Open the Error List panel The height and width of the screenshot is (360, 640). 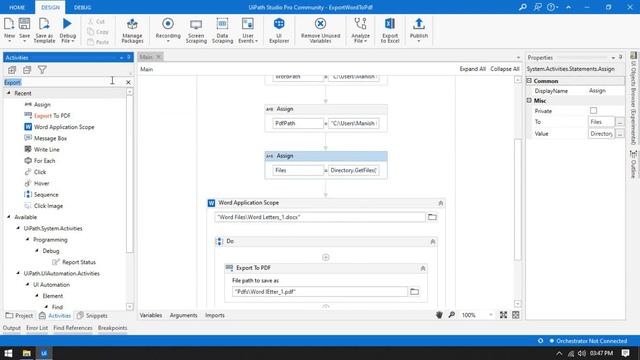pyautogui.click(x=37, y=328)
